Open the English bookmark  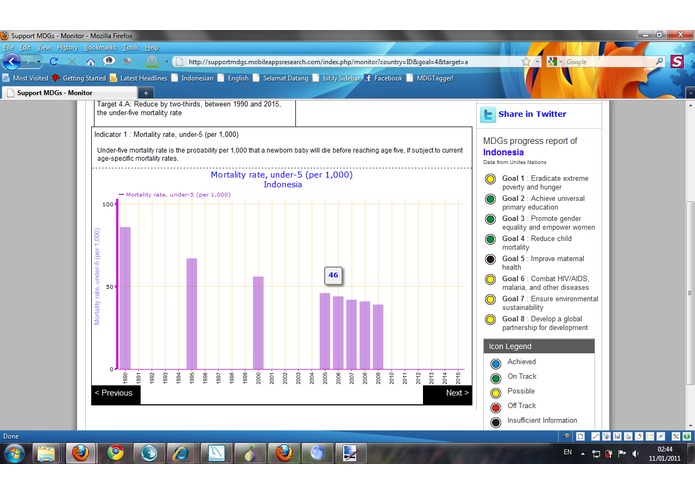point(233,78)
